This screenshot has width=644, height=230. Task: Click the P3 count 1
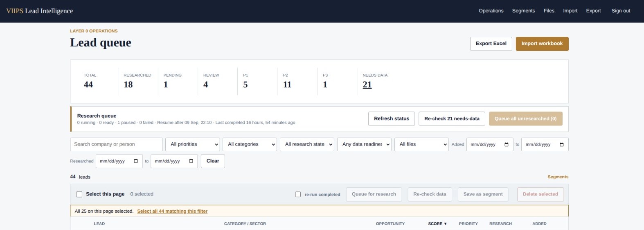(325, 85)
